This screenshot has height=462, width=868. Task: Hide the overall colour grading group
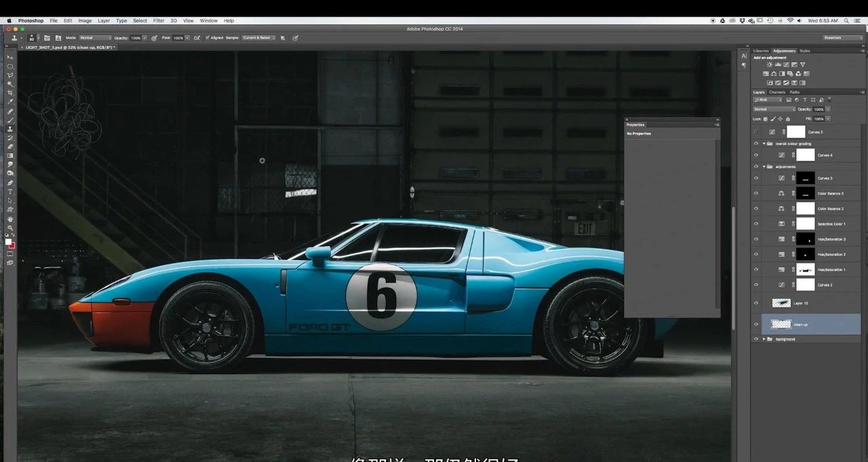(x=756, y=144)
